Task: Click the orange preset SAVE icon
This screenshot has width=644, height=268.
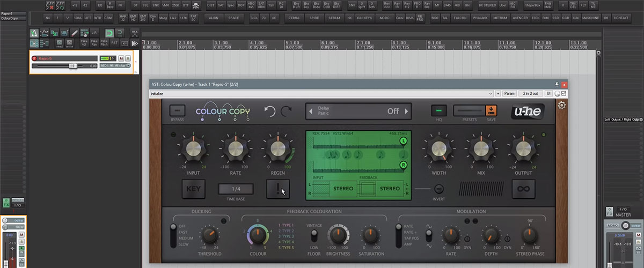Action: [x=492, y=110]
